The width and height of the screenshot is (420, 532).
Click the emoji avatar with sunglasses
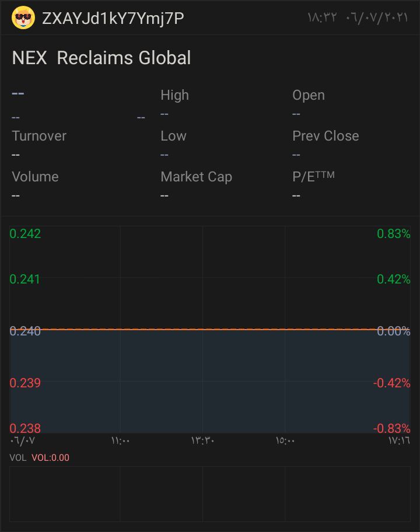pyautogui.click(x=23, y=18)
